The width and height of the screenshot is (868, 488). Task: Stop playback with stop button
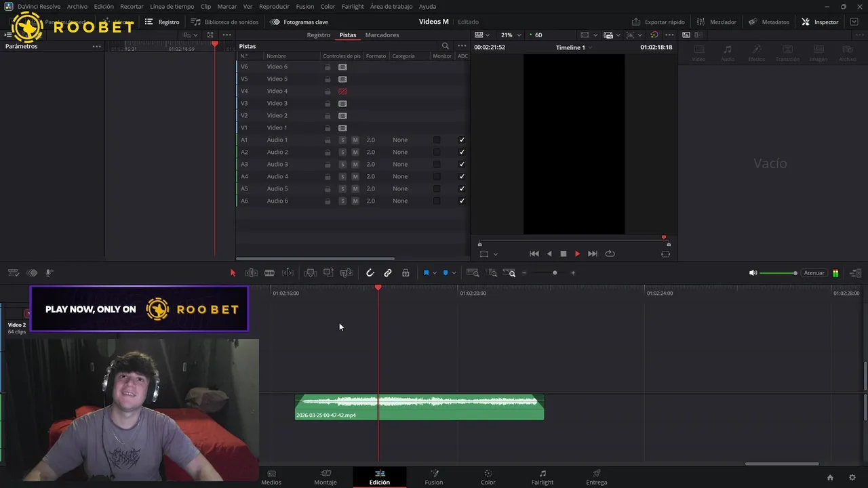point(563,253)
